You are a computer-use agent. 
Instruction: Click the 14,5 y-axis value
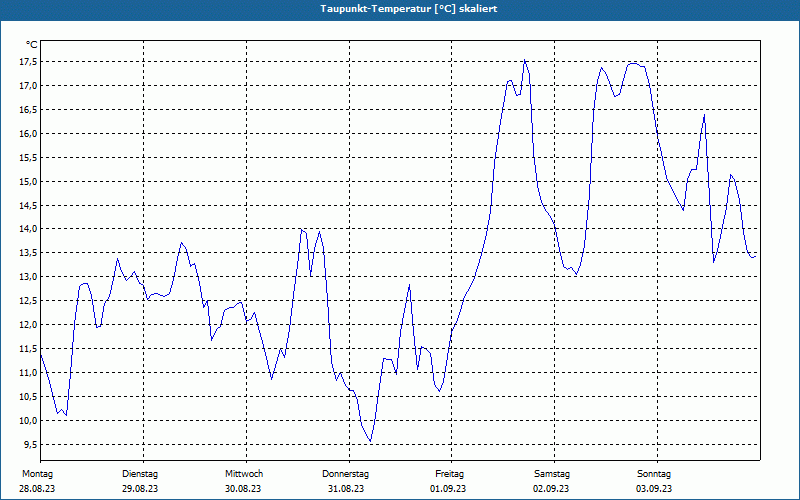pyautogui.click(x=28, y=206)
